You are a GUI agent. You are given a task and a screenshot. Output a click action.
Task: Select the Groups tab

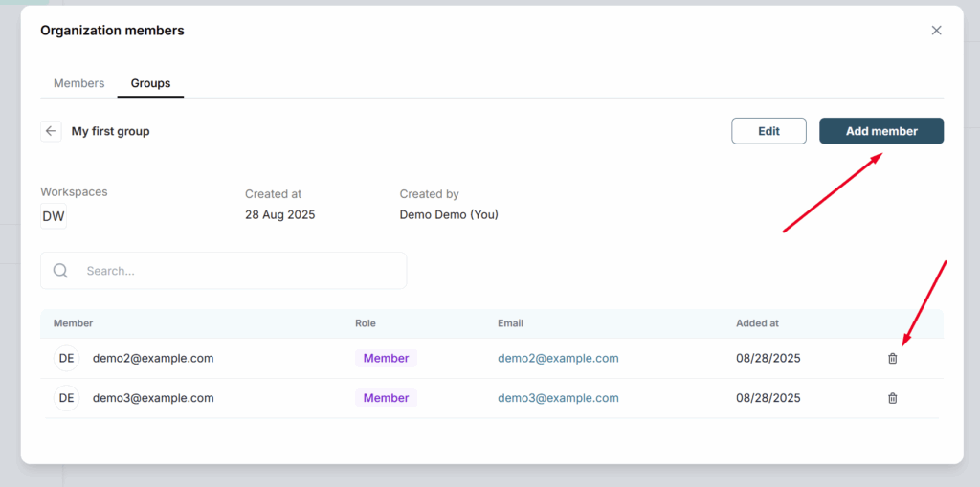click(x=150, y=83)
